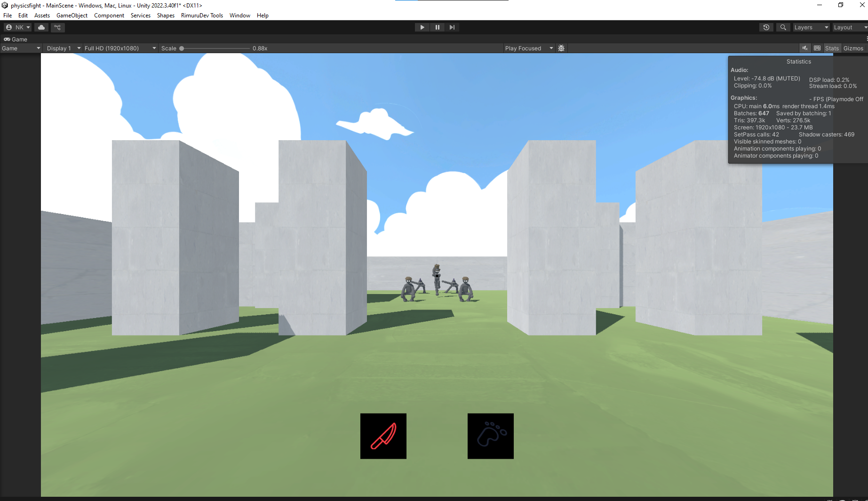Open the GameObject menu
This screenshot has height=501, width=868.
[72, 16]
